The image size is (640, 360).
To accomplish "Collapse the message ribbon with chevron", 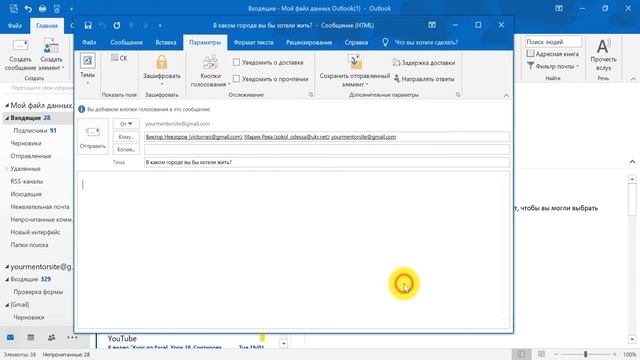I will [506, 95].
